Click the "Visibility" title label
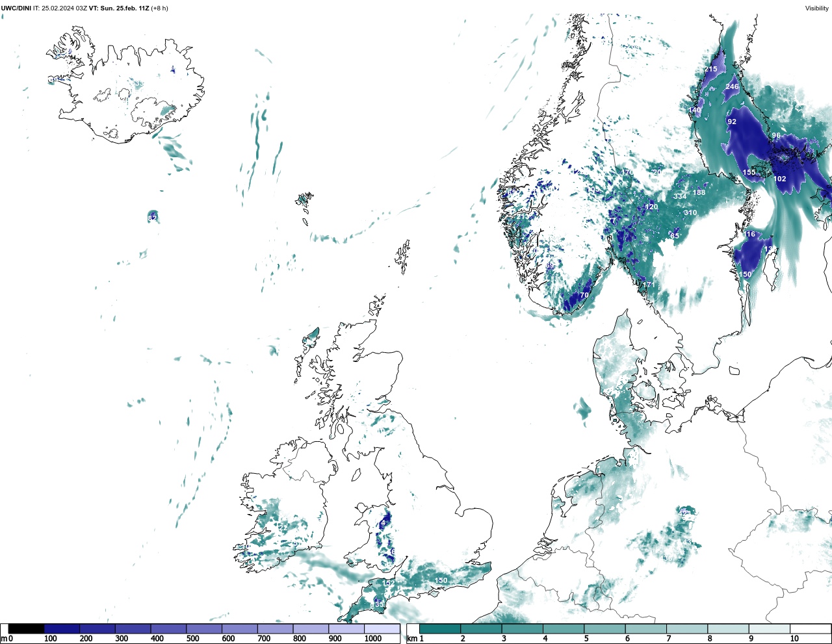Viewport: 832px width, 644px height. click(x=817, y=8)
